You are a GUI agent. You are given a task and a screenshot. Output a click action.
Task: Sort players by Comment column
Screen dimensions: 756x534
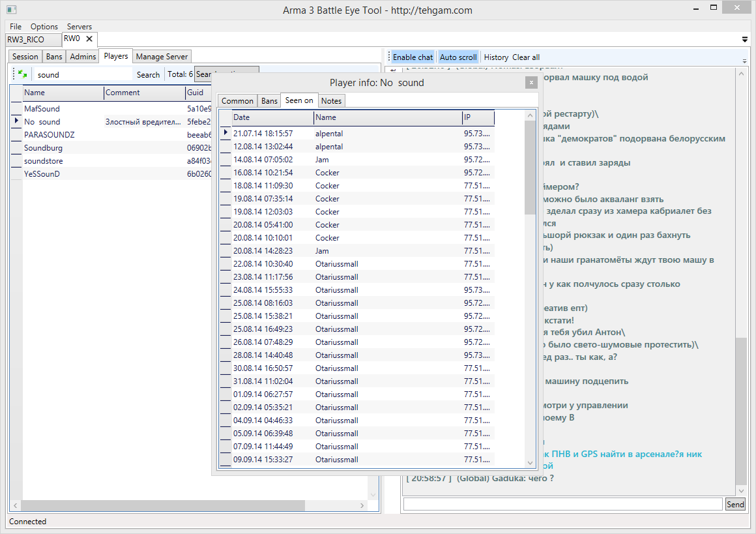click(145, 93)
